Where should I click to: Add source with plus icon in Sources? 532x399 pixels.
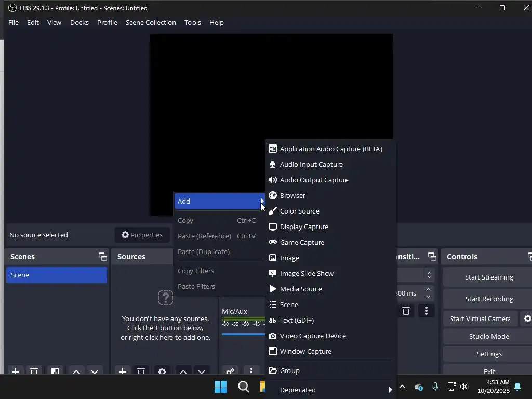click(x=123, y=371)
